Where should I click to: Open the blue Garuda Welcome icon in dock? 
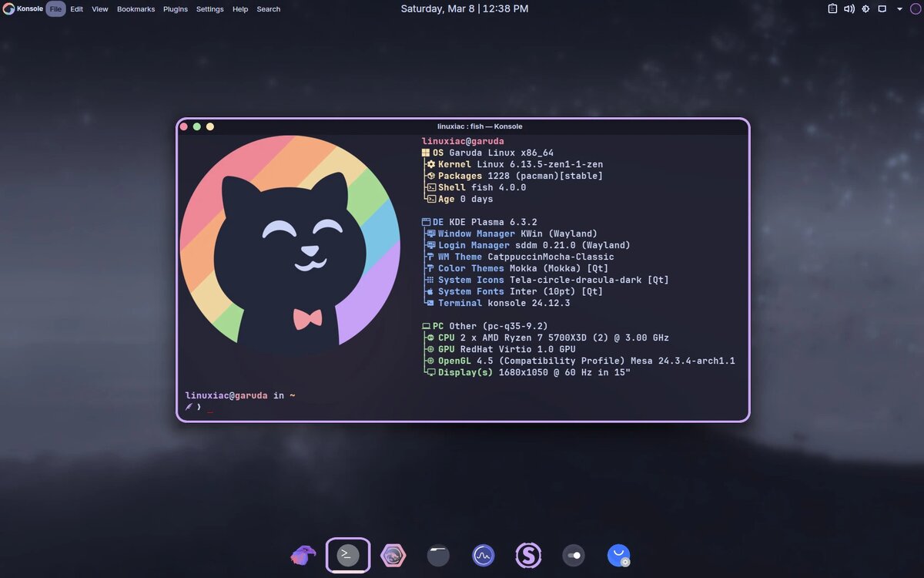[618, 555]
